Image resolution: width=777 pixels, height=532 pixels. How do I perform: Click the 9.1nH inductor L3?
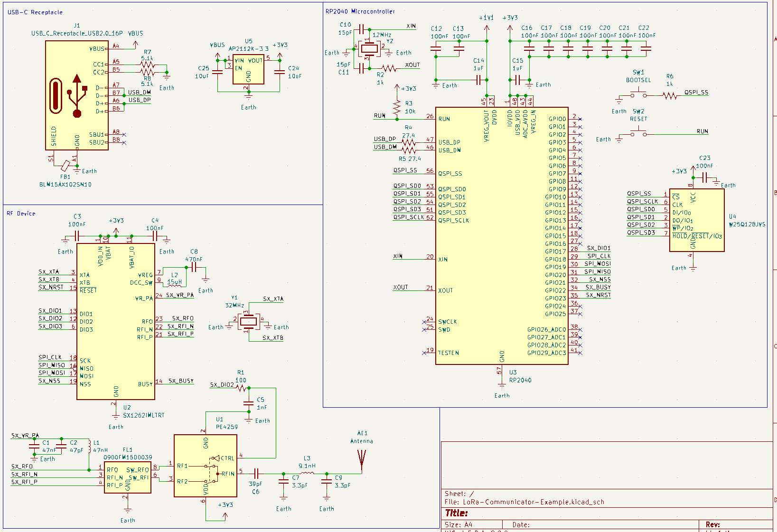tap(307, 473)
